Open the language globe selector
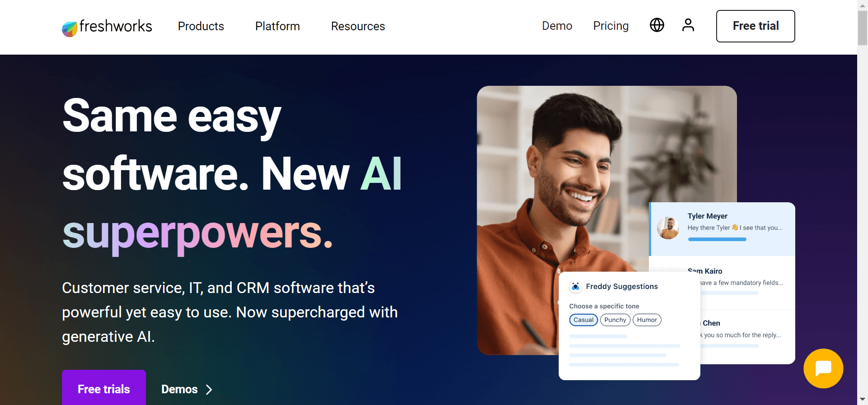This screenshot has width=868, height=405. click(657, 25)
